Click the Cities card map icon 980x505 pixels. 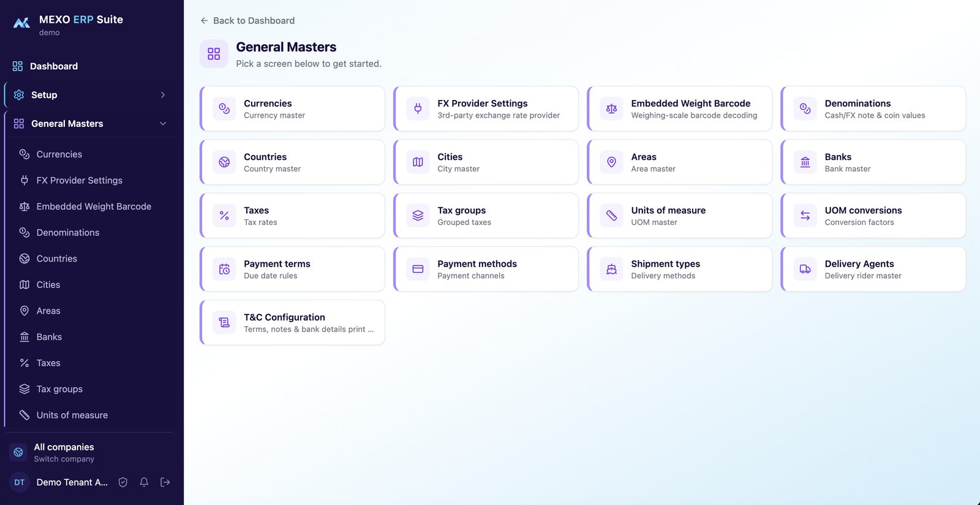click(x=418, y=162)
